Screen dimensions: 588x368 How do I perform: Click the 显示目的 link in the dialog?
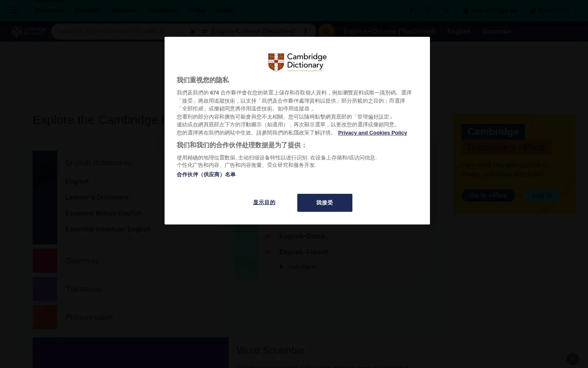(264, 202)
